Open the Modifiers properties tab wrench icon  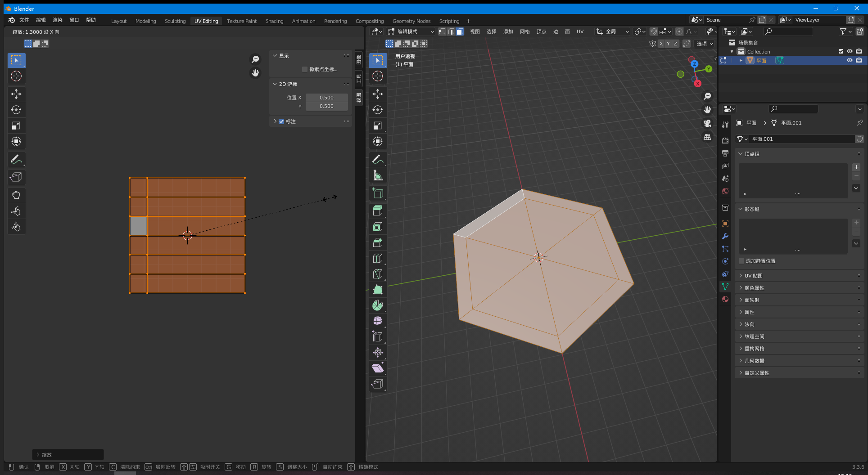[x=725, y=236]
